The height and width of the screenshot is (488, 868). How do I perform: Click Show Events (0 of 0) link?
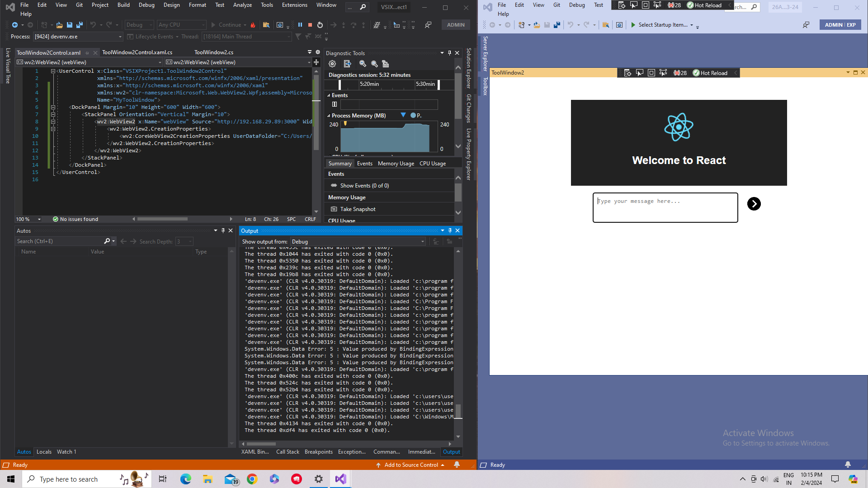[364, 186]
